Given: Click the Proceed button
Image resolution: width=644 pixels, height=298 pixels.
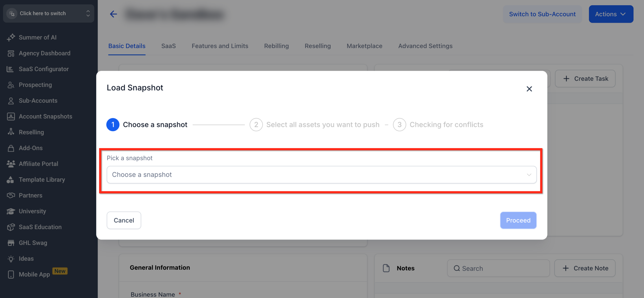Looking at the screenshot, I should click(x=518, y=220).
